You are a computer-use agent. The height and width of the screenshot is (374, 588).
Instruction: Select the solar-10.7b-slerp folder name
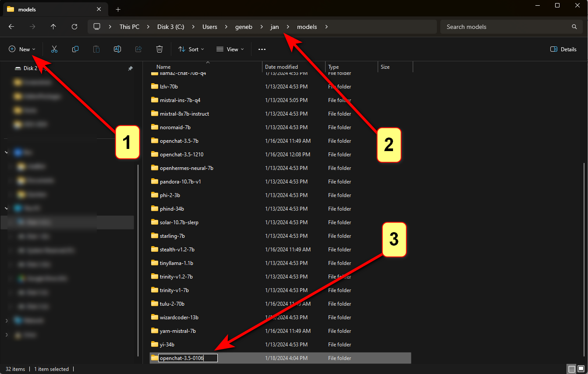pos(179,222)
